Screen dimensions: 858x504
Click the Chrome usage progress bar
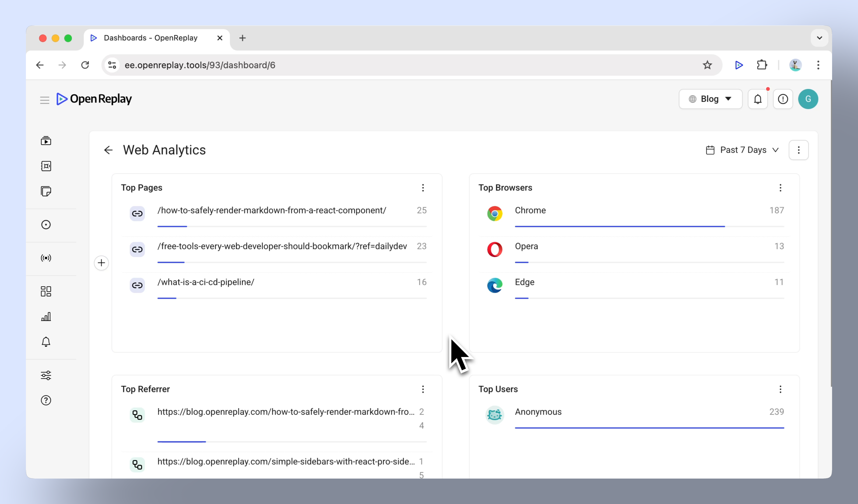point(649,226)
